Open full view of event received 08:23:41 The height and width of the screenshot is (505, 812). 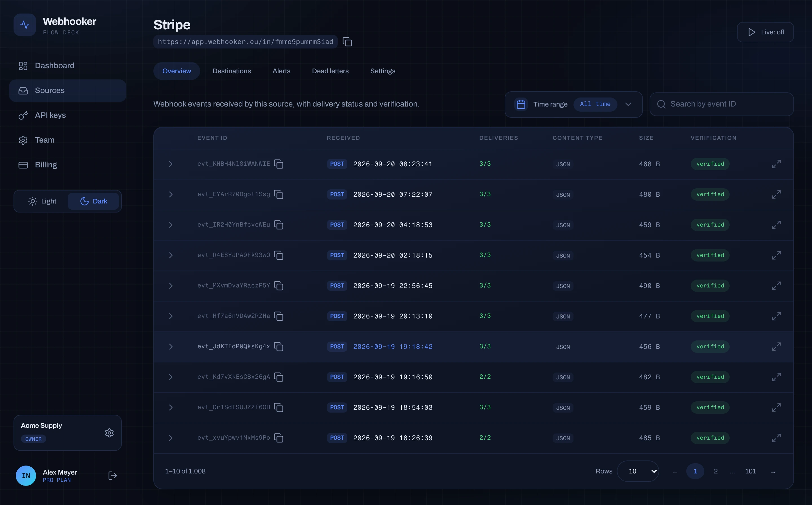click(776, 164)
